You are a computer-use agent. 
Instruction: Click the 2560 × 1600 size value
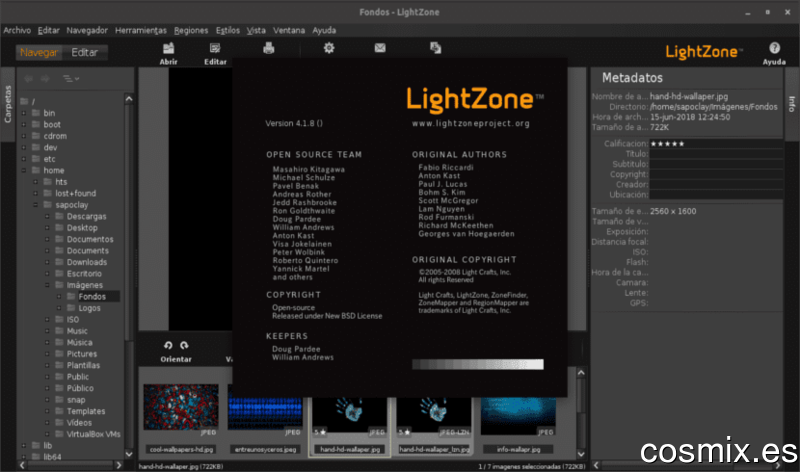[x=673, y=211]
